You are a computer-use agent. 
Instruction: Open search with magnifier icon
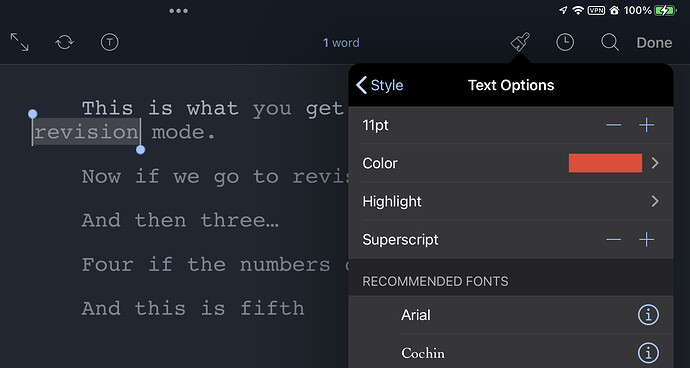pos(610,42)
